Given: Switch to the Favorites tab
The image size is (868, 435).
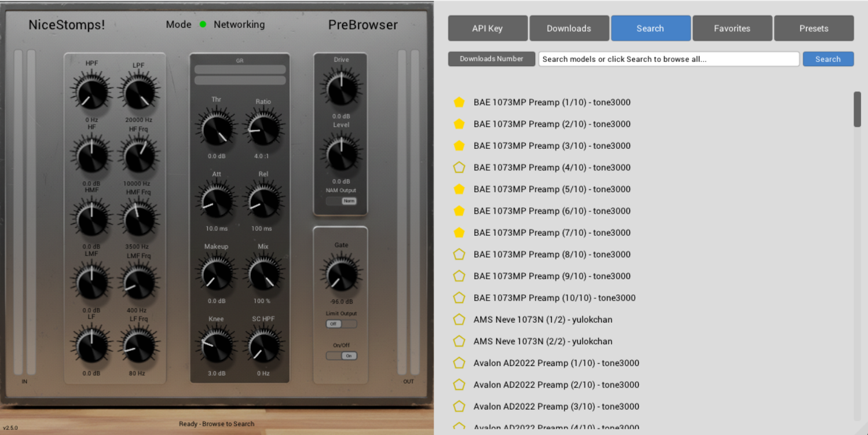Looking at the screenshot, I should coord(732,28).
